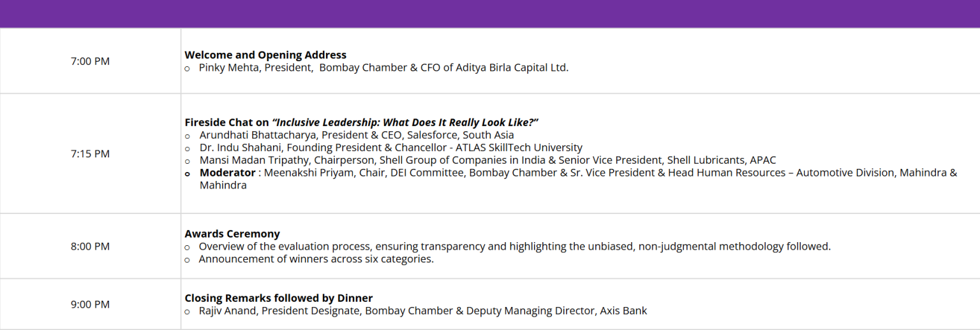
Task: Click the 7:15 PM time cell
Action: coord(90,154)
